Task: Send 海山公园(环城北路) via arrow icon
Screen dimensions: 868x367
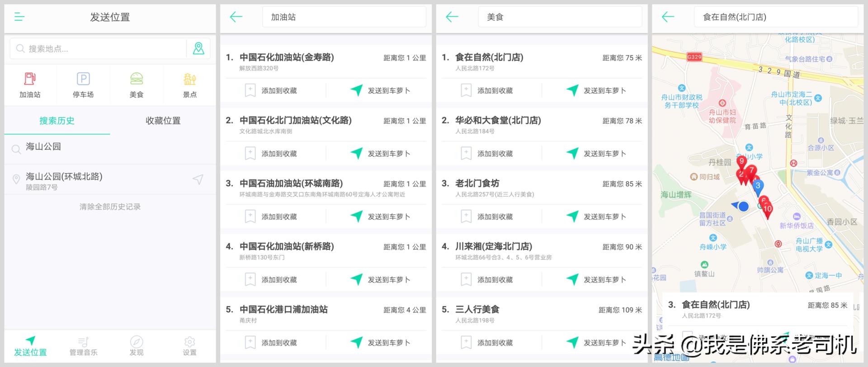Action: pos(198,179)
